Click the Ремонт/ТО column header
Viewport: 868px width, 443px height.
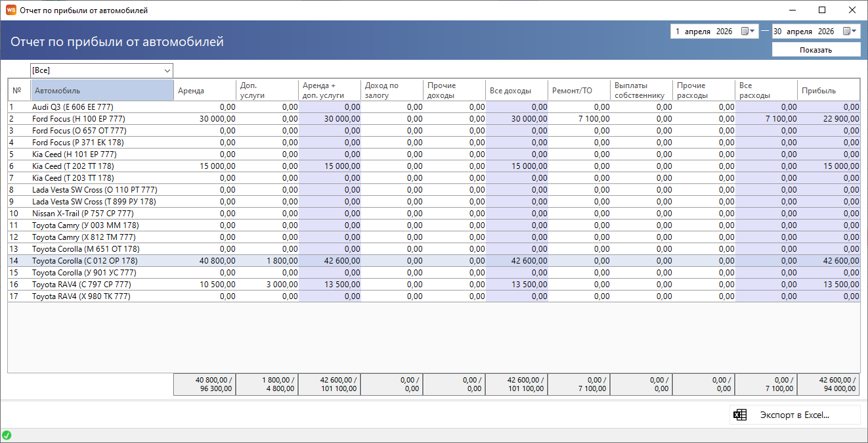[x=579, y=91]
